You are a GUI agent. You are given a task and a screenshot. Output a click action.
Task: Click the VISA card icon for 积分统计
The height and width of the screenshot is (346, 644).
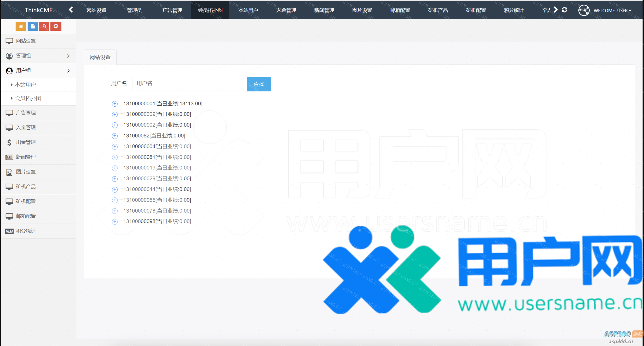click(9, 231)
